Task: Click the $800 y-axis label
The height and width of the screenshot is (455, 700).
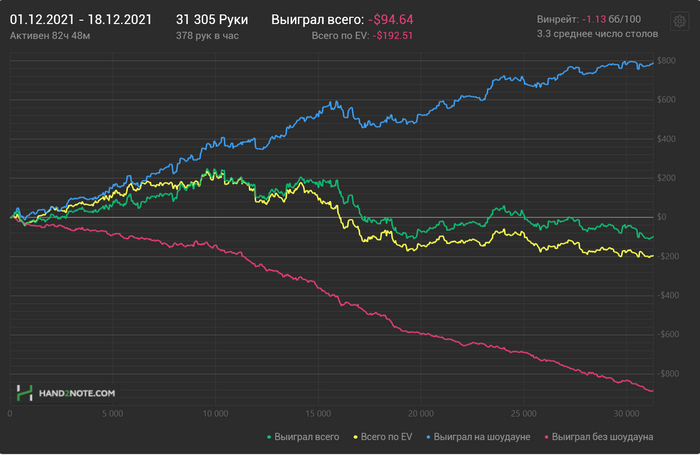Action: point(666,61)
